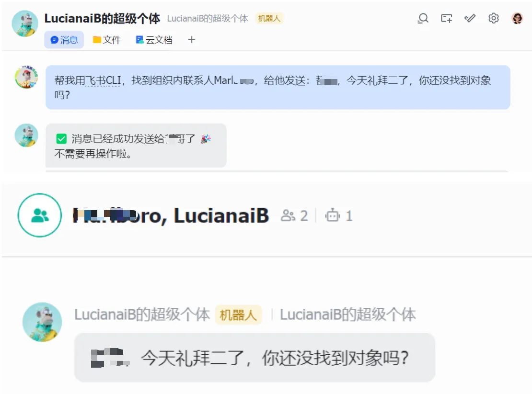The image size is (532, 394).
Task: Click the 飞书CLI underlined text link
Action: tap(103, 80)
